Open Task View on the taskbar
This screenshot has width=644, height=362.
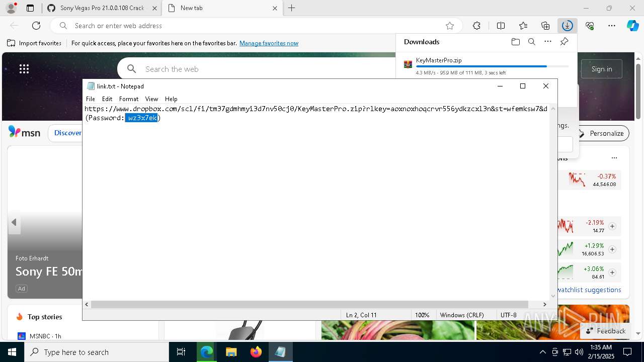pos(181,352)
